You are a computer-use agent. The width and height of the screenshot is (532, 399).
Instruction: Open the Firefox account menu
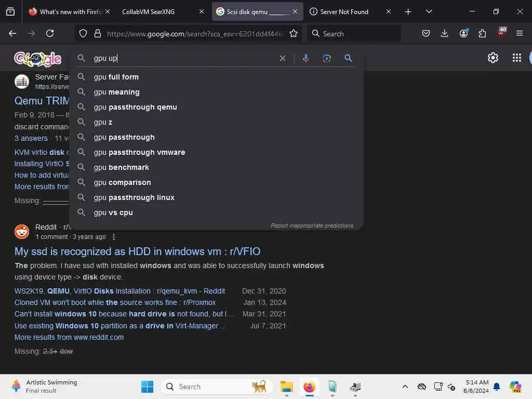pyautogui.click(x=463, y=33)
